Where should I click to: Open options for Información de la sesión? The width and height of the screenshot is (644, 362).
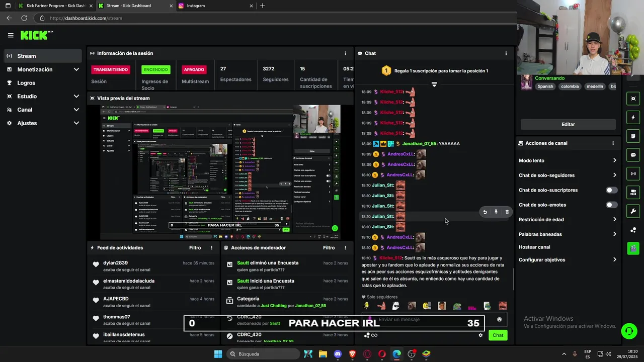345,53
